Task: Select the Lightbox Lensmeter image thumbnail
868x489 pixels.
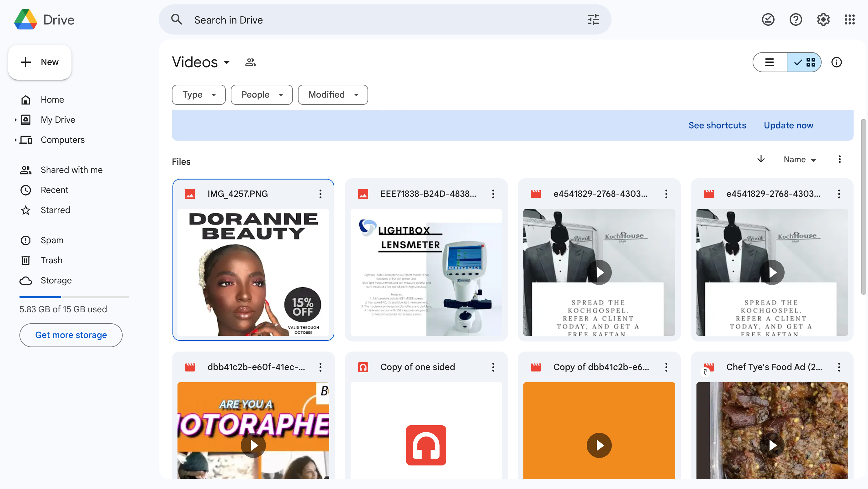Action: click(x=426, y=272)
